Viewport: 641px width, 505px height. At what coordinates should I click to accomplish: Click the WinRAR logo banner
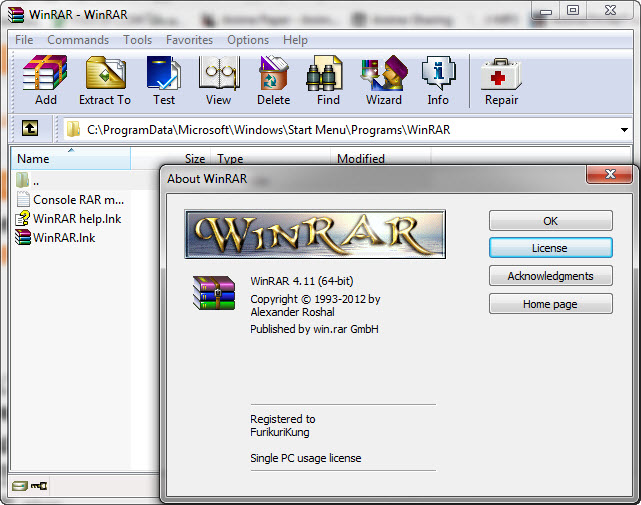[315, 234]
